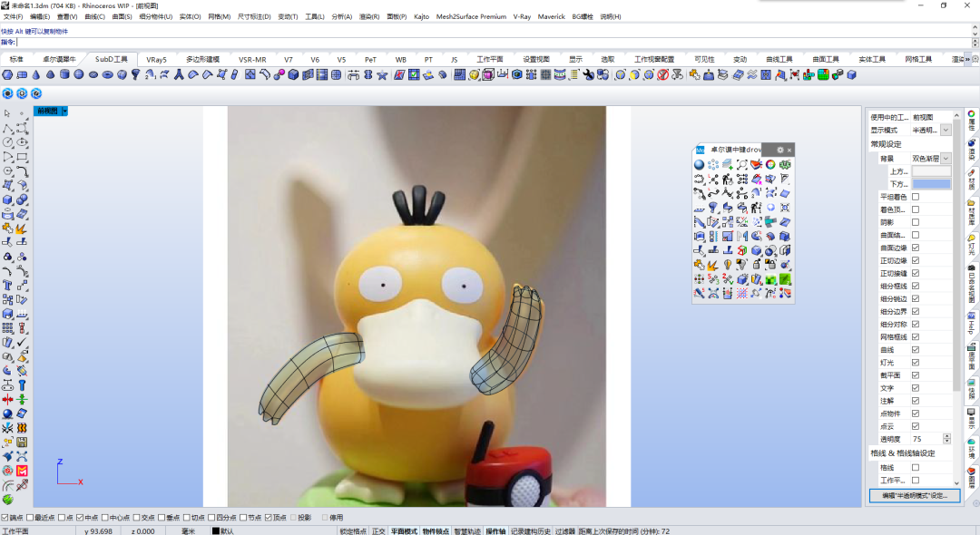Open the 前视图 viewport title dropdown arrow

coord(64,112)
